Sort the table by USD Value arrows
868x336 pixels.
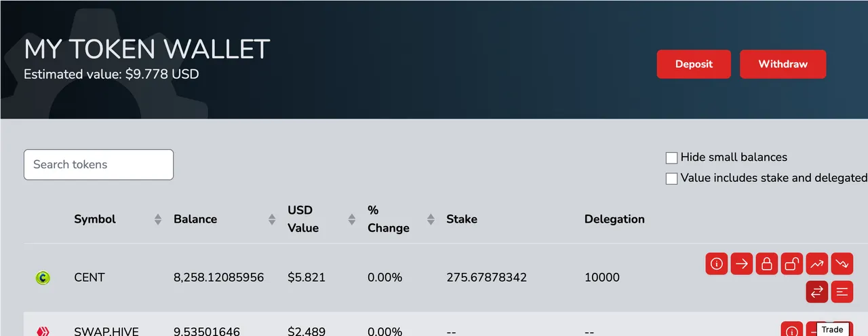coord(352,219)
